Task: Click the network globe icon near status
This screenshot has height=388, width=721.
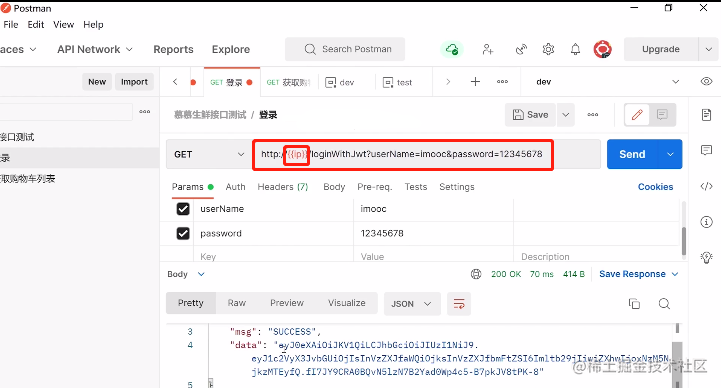Action: (x=476, y=274)
